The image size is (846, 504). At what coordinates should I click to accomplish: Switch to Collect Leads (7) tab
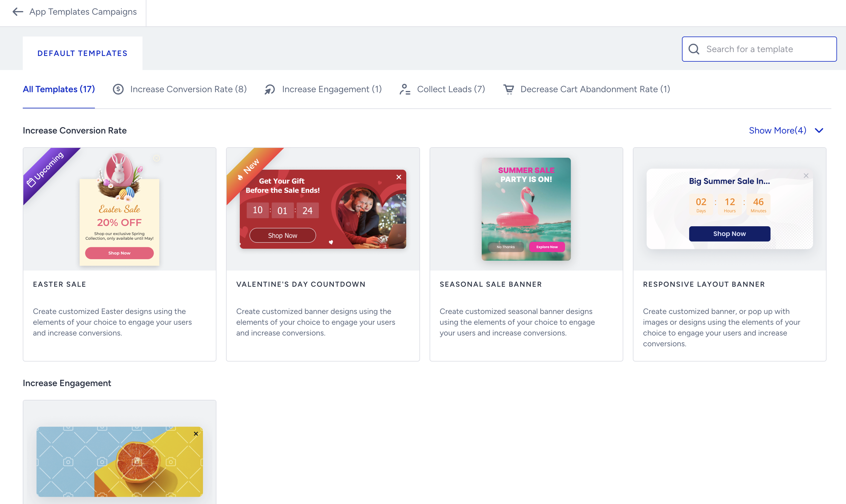442,89
